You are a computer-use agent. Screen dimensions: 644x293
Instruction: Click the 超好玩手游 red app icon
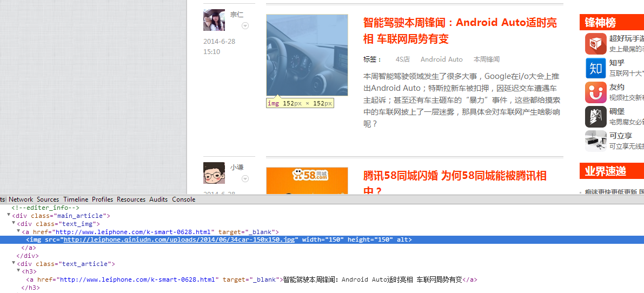pyautogui.click(x=595, y=44)
